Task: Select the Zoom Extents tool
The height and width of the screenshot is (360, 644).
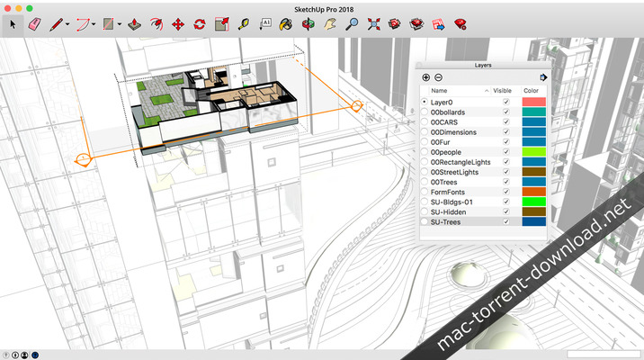Action: (374, 22)
